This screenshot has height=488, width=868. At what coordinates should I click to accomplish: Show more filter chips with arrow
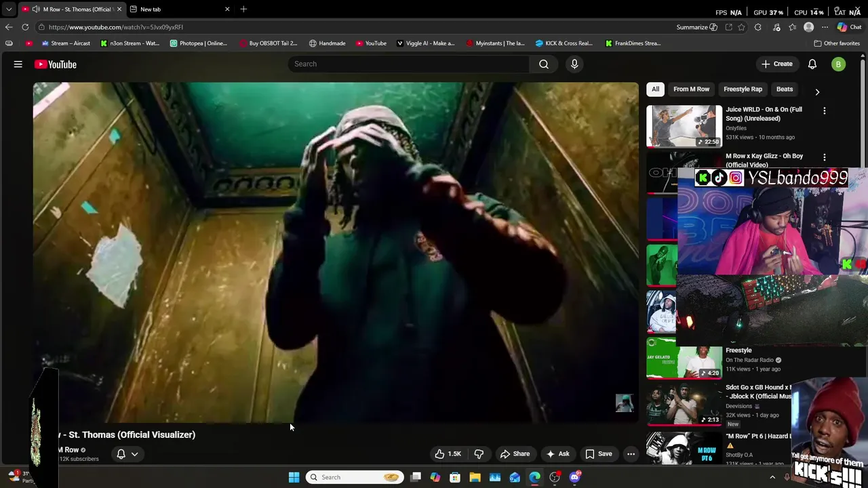pyautogui.click(x=817, y=91)
